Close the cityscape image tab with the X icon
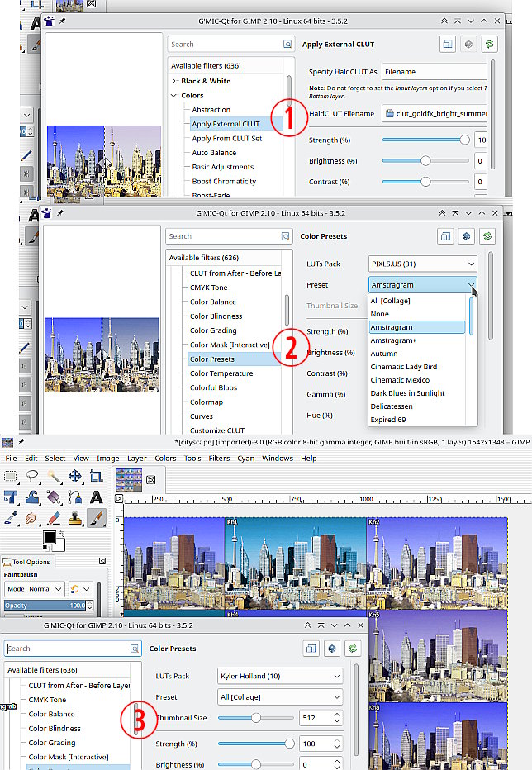This screenshot has width=532, height=770. 151,480
